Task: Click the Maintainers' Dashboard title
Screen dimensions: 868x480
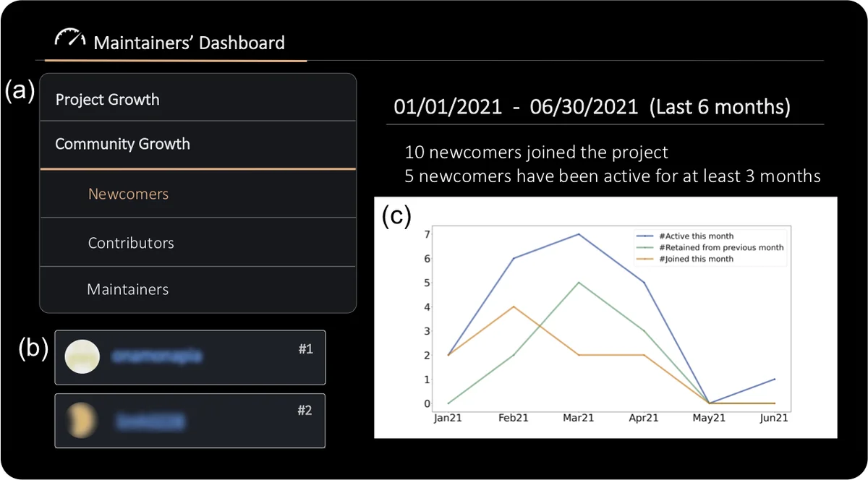Action: pos(189,43)
